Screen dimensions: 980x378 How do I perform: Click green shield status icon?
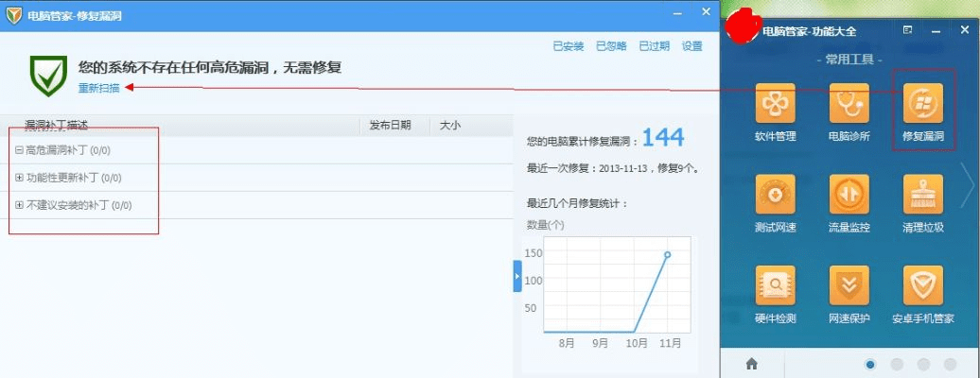pos(49,76)
